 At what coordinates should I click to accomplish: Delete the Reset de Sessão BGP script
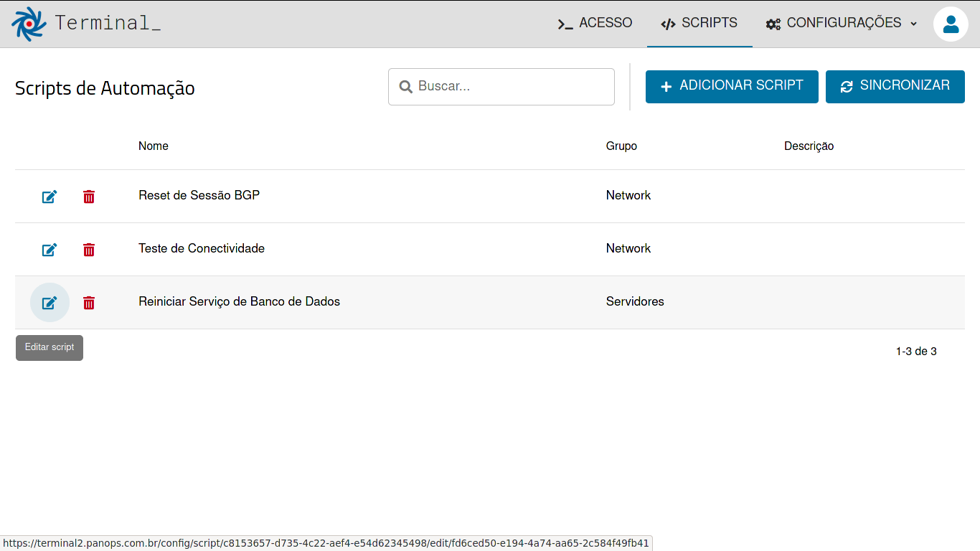click(89, 197)
